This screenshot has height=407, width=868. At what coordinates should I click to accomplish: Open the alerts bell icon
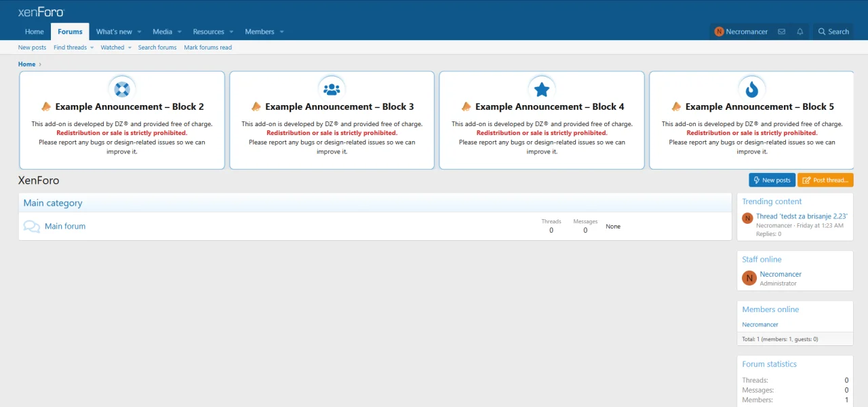pyautogui.click(x=800, y=32)
